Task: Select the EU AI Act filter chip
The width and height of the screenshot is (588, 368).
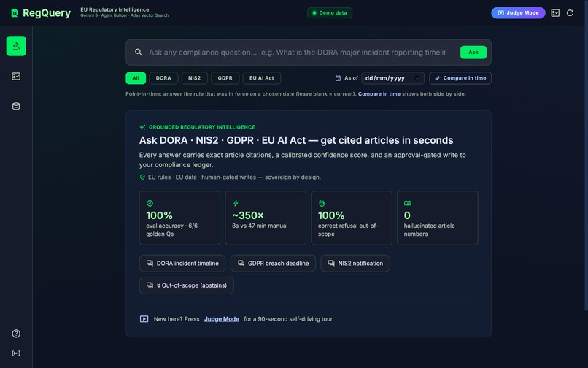Action: [262, 78]
